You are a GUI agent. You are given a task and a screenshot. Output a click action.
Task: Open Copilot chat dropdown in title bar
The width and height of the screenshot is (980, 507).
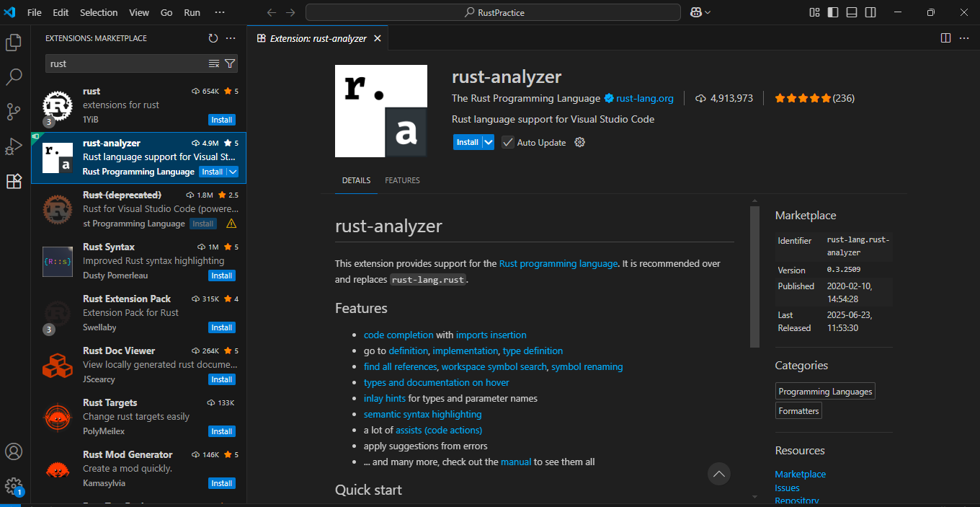click(x=700, y=12)
